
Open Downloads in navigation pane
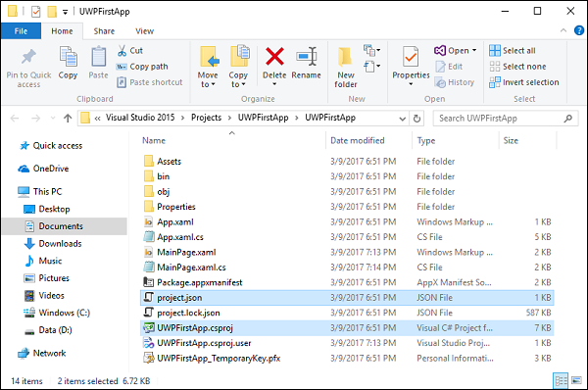(x=53, y=244)
